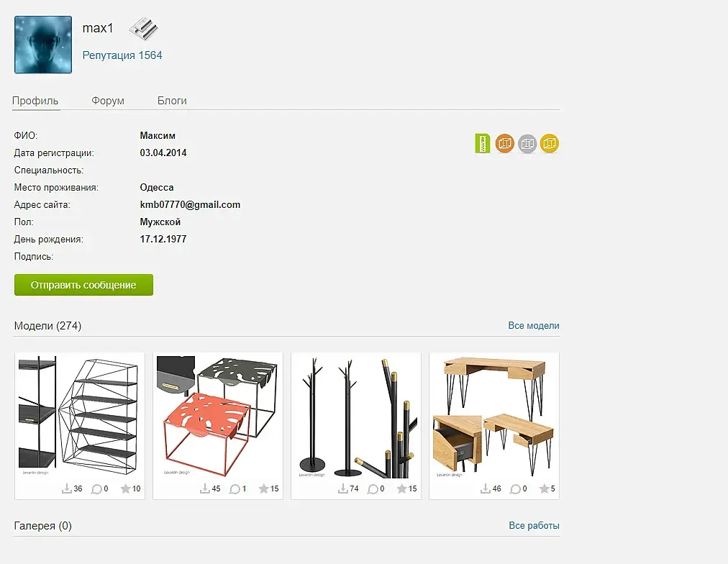The height and width of the screenshot is (564, 728).
Task: Switch to the Форум tab
Action: point(108,101)
